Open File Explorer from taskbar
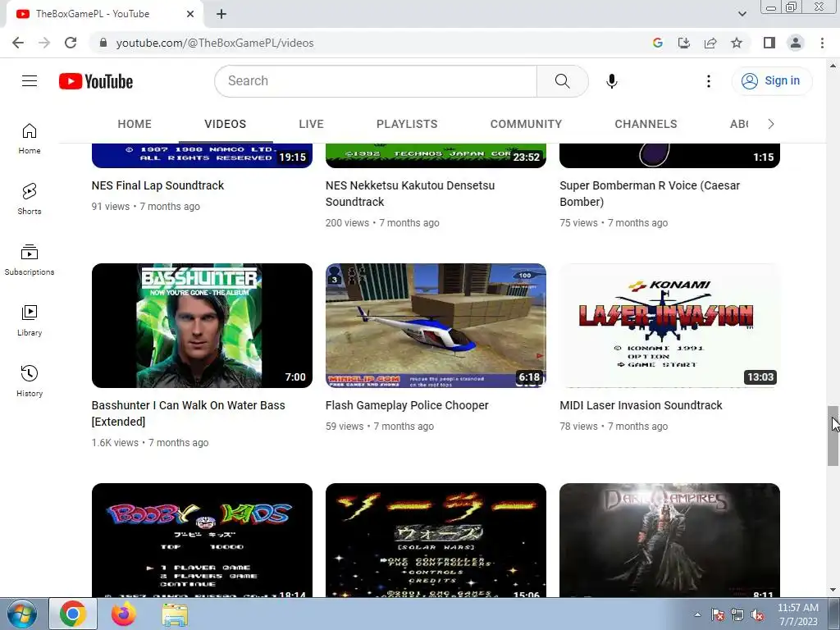The height and width of the screenshot is (630, 840). 175,615
